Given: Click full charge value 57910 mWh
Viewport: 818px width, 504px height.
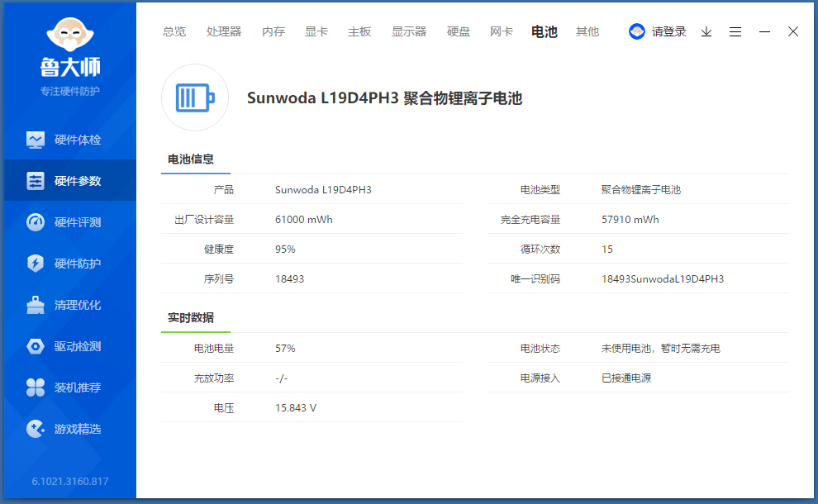Looking at the screenshot, I should [x=630, y=219].
